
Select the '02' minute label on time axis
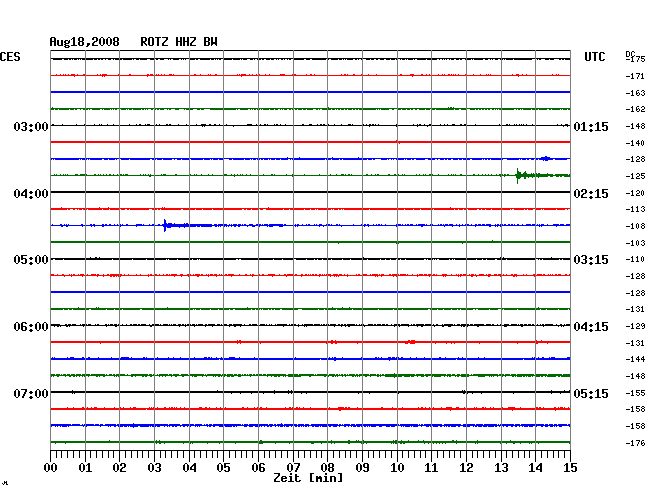[x=119, y=468]
